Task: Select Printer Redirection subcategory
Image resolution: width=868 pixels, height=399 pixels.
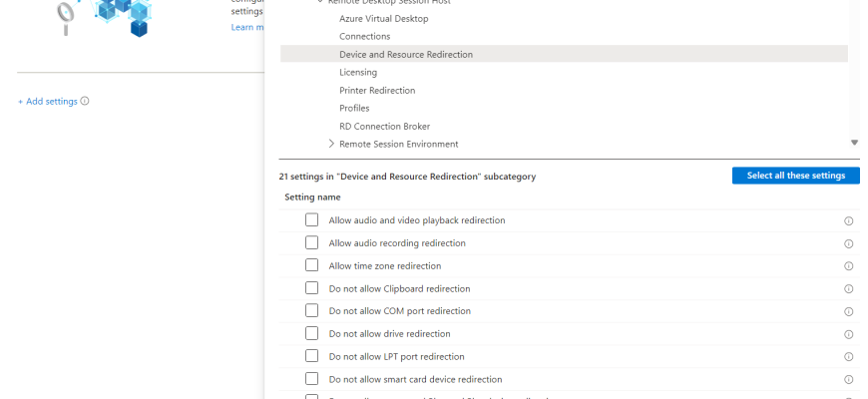Action: point(377,91)
